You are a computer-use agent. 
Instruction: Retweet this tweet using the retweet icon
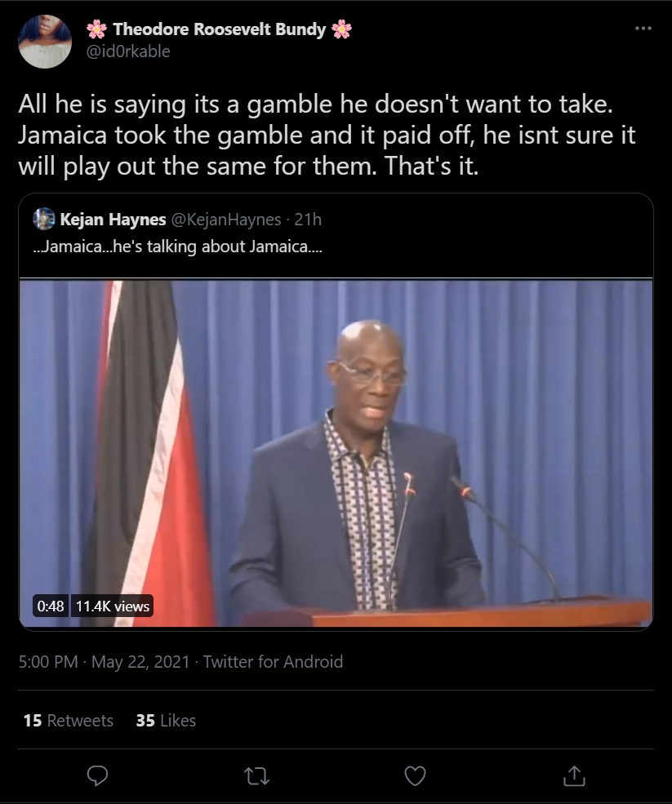[256, 775]
